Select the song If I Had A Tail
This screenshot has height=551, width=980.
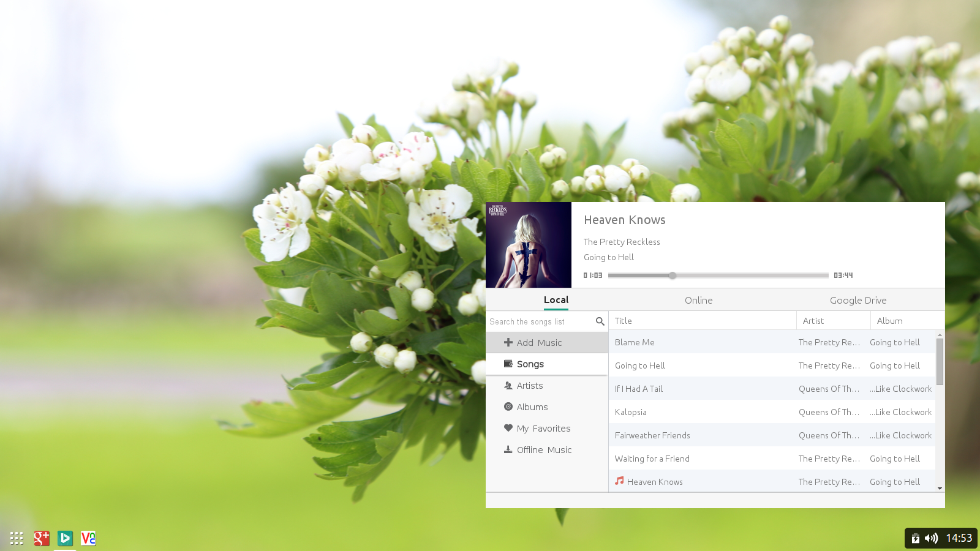pos(639,389)
